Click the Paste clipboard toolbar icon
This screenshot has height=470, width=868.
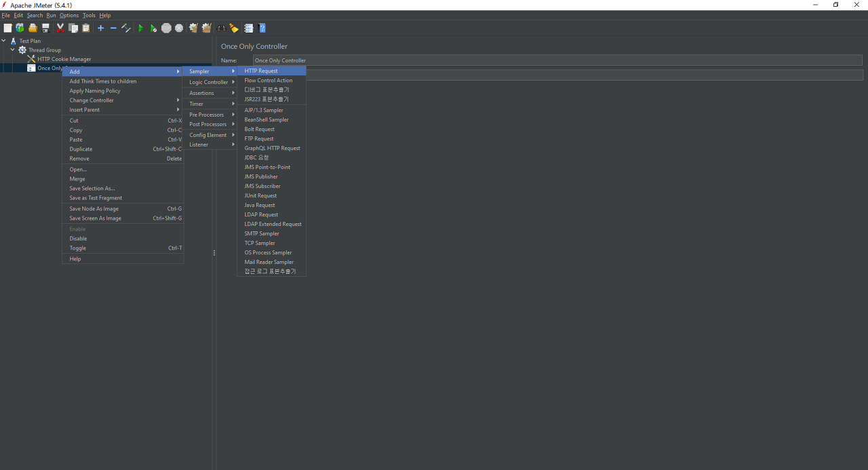click(x=86, y=28)
